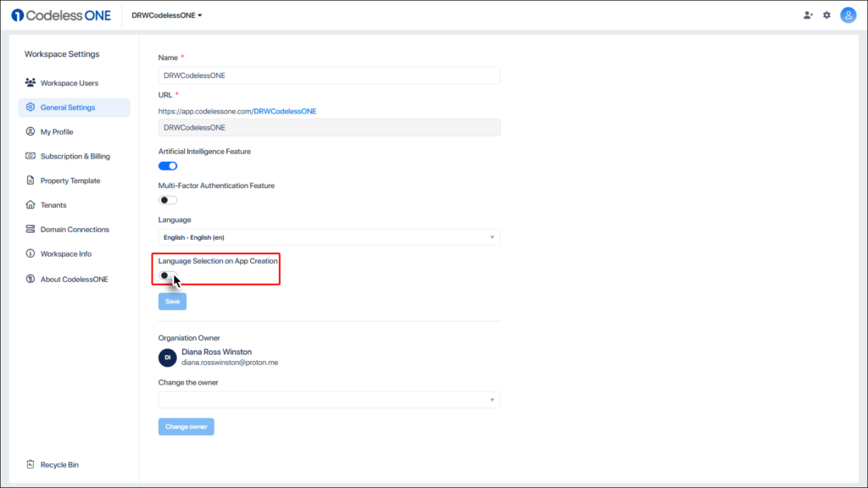Click the Property Template document icon
Image resolution: width=868 pixels, height=488 pixels.
(x=31, y=180)
